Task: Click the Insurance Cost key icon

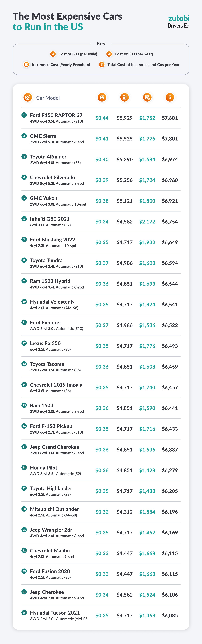Action: (x=26, y=65)
